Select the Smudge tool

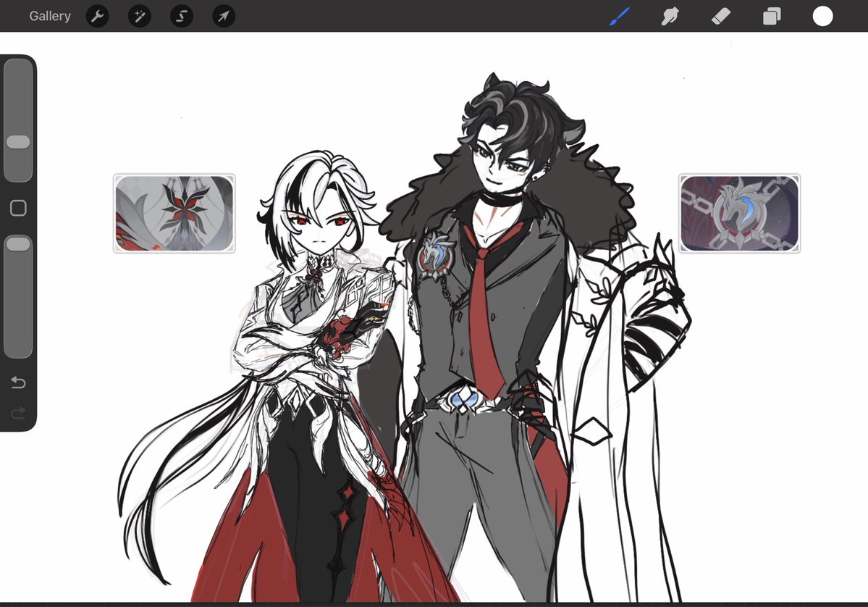tap(670, 16)
